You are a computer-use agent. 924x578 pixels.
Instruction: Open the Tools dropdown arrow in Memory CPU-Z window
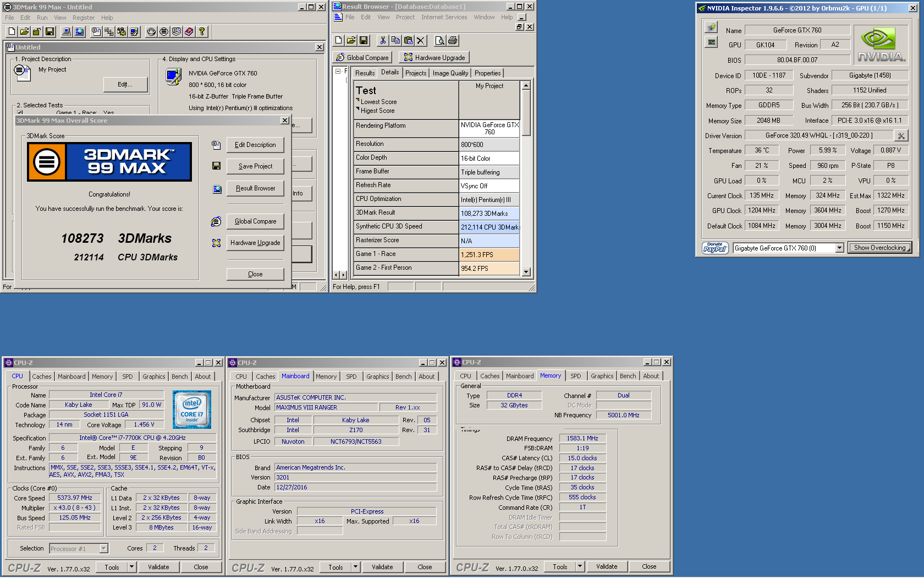pyautogui.click(x=580, y=566)
